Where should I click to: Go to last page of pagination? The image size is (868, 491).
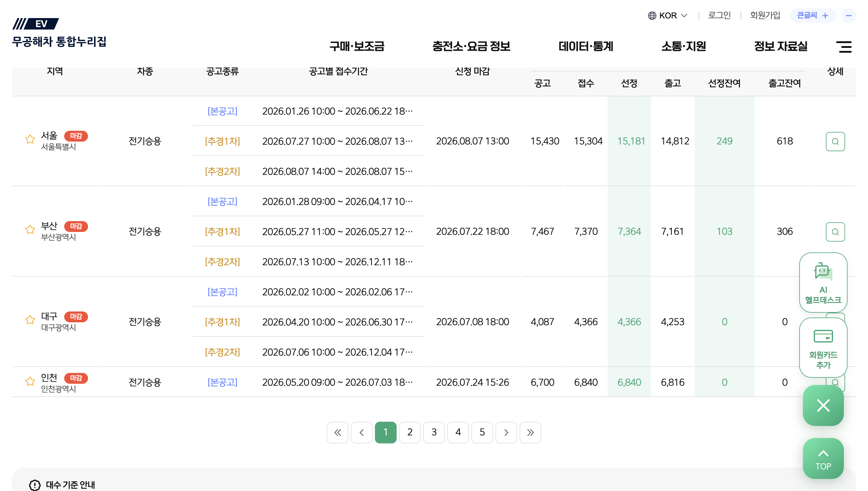530,432
